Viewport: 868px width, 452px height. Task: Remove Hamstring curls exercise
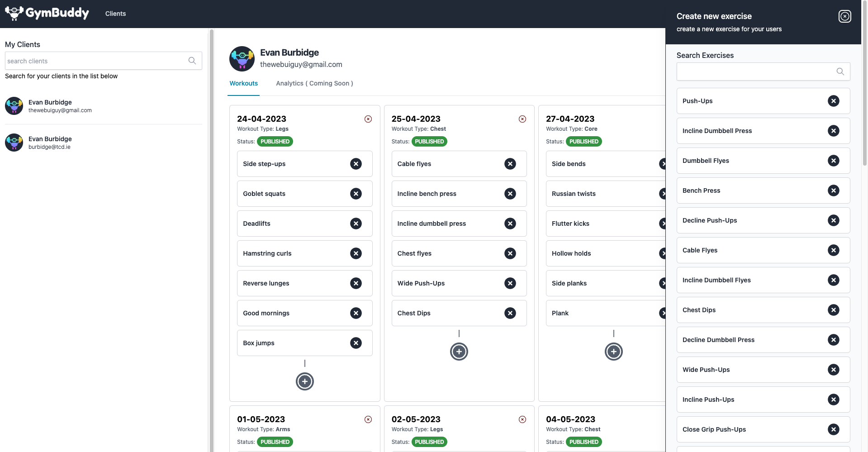[356, 253]
